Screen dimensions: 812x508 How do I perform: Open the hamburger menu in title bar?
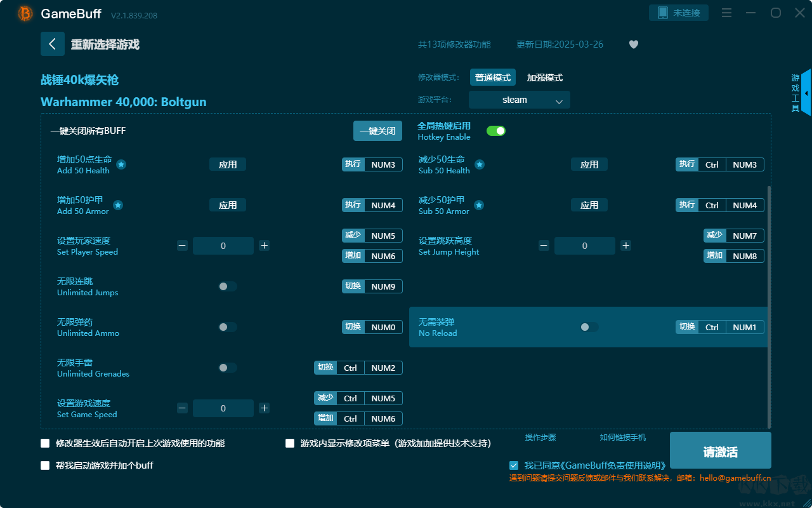pyautogui.click(x=727, y=13)
